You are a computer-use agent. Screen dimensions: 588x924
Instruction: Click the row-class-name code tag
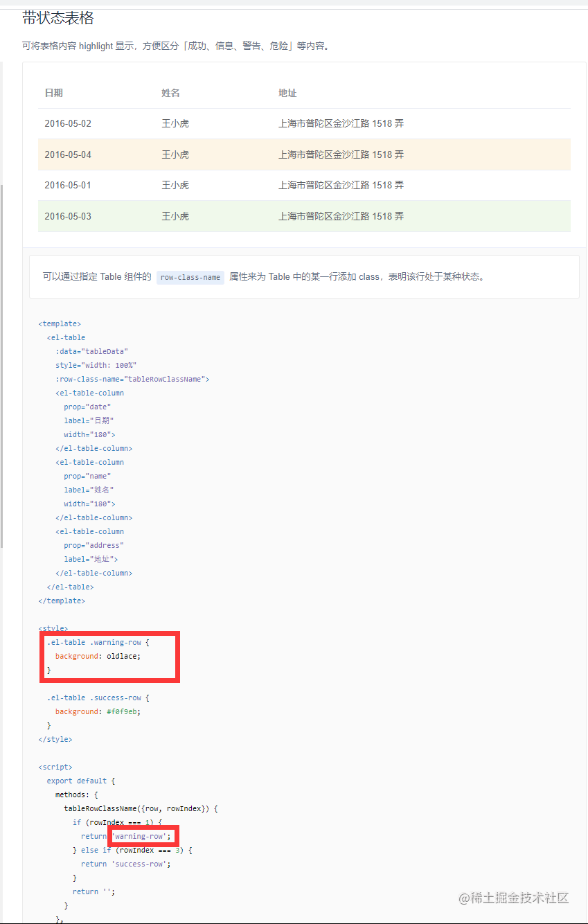190,277
